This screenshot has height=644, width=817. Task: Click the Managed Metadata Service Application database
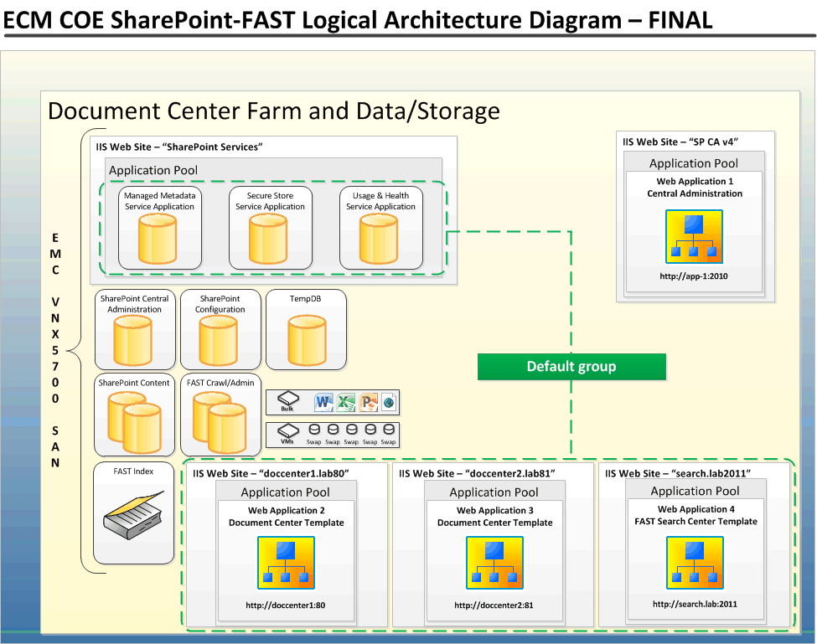click(158, 239)
